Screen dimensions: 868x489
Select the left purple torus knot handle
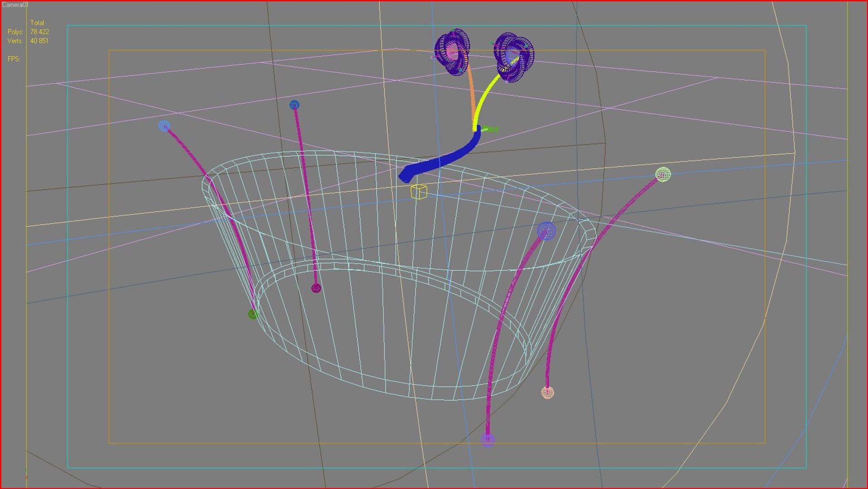[452, 52]
